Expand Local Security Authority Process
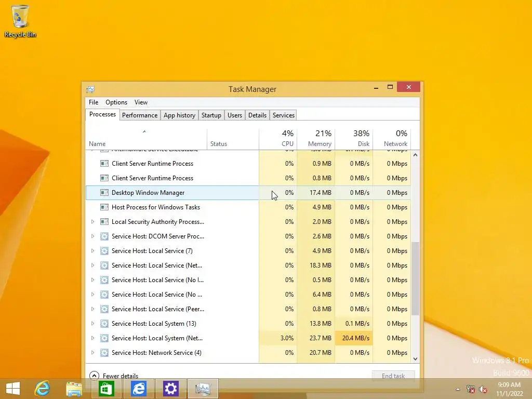This screenshot has width=532, height=399. pyautogui.click(x=92, y=222)
